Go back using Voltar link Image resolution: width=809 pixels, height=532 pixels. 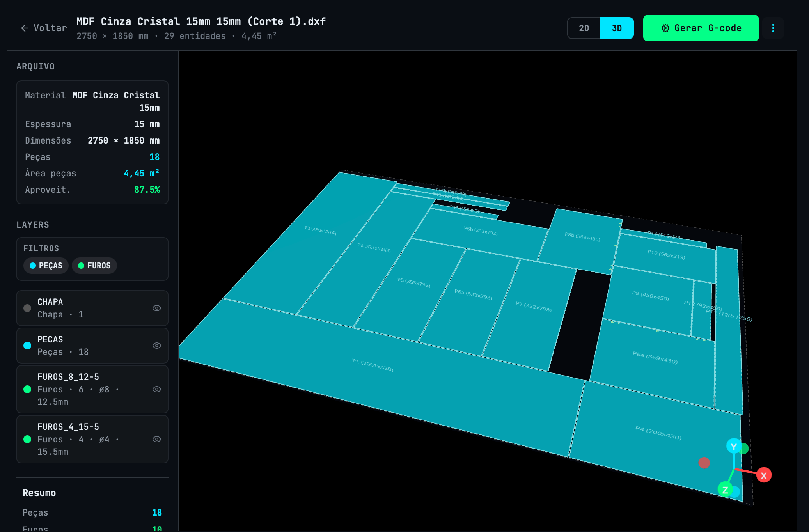pos(50,28)
